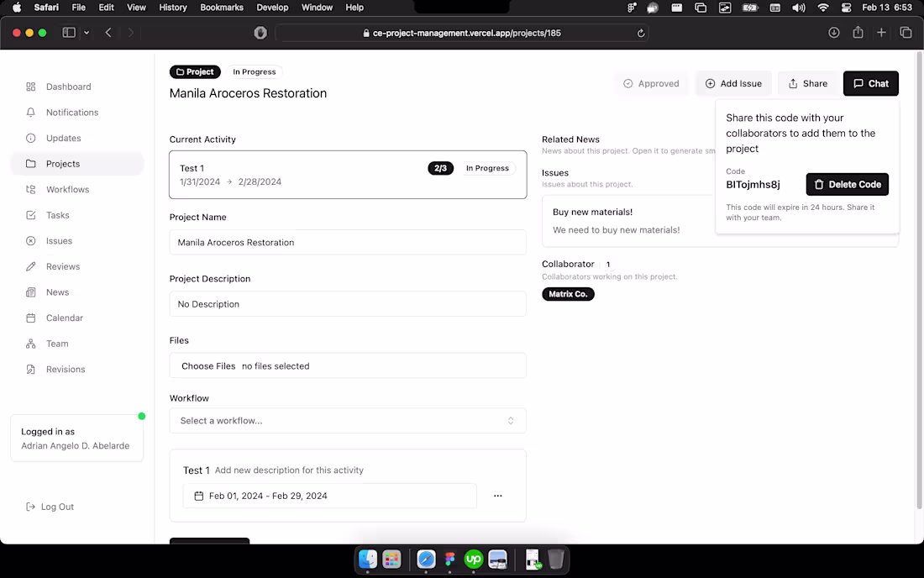Click Choose Files to upload

click(x=208, y=366)
